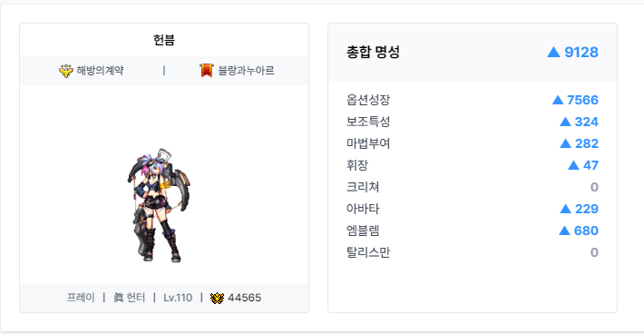
Task: Click the blue triangle next to 680
Action: pyautogui.click(x=564, y=231)
